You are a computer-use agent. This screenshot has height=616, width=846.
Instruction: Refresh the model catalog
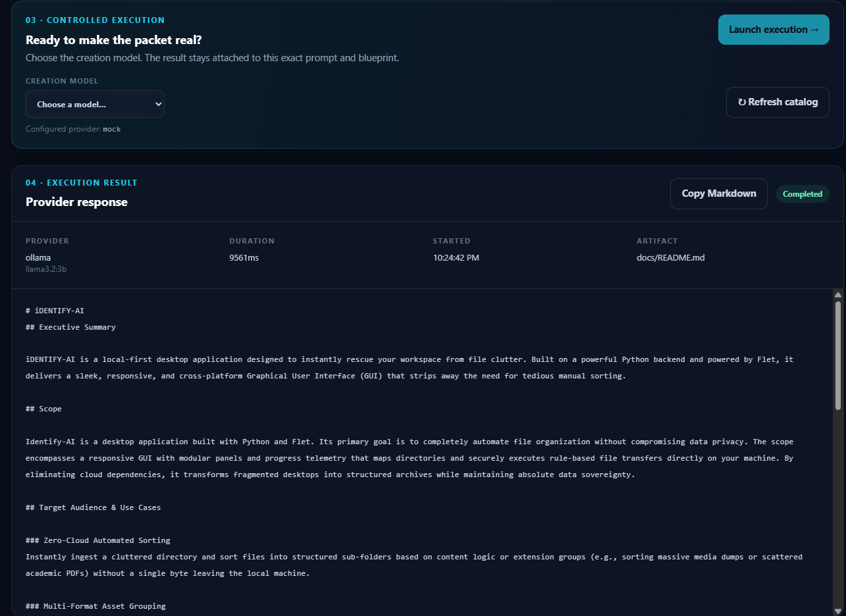[778, 102]
